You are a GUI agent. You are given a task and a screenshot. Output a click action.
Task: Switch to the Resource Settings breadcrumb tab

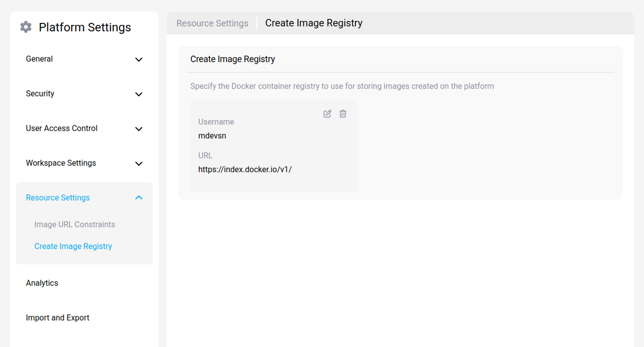212,23
